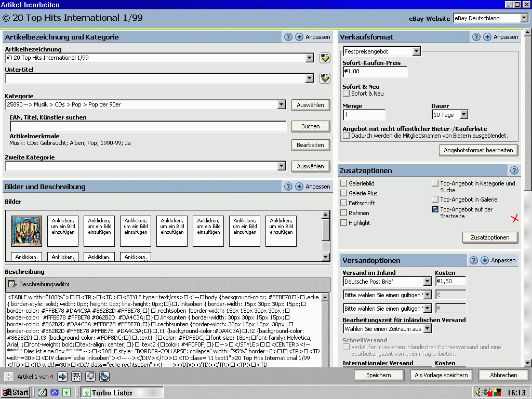Click the plus icon to customize Versandoptionen

coord(485,260)
